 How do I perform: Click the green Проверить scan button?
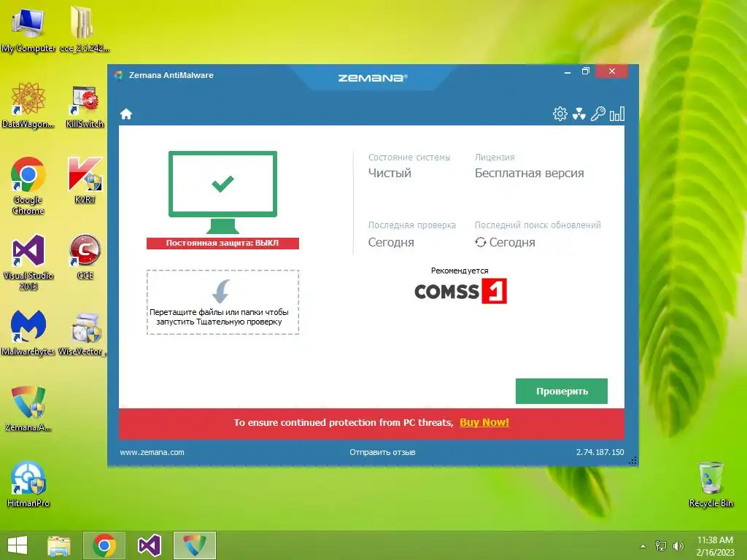pos(561,391)
